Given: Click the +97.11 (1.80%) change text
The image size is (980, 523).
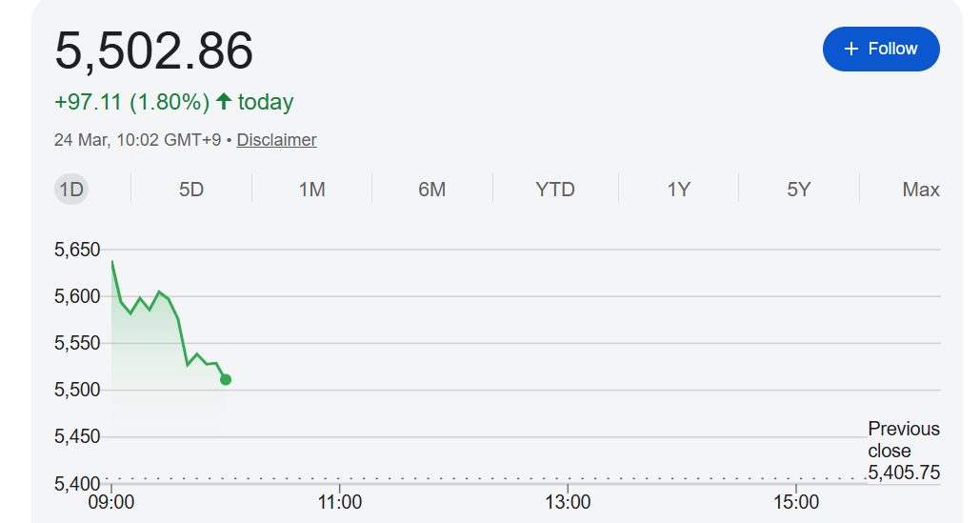Looking at the screenshot, I should (x=131, y=102).
